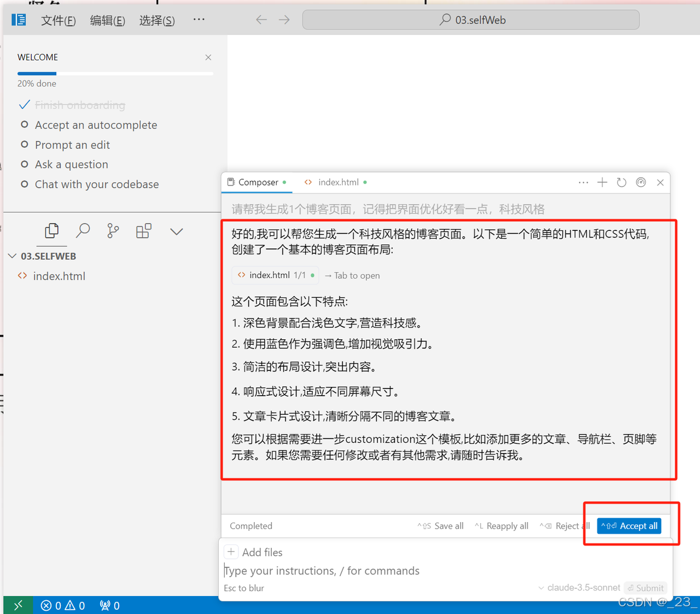Viewport: 700px width, 614px height.
Task: Click the new composer plus icon
Action: pos(602,182)
